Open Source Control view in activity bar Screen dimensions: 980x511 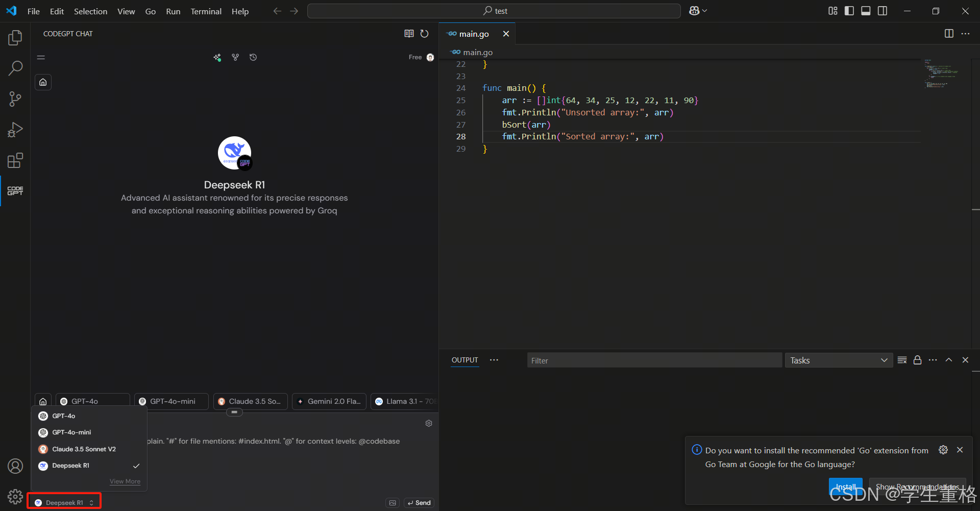[15, 99]
